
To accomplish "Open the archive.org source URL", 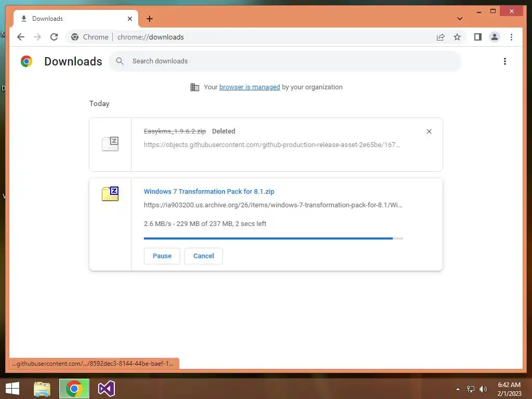I will click(x=273, y=205).
